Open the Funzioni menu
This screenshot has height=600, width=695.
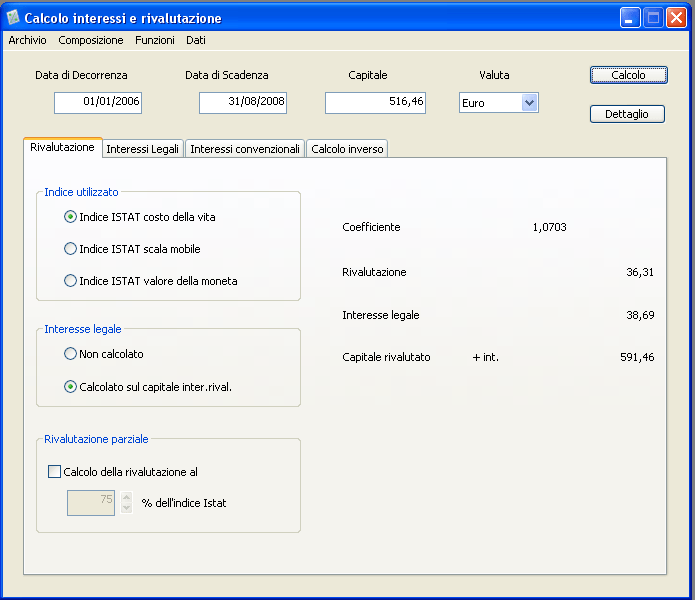(x=155, y=40)
